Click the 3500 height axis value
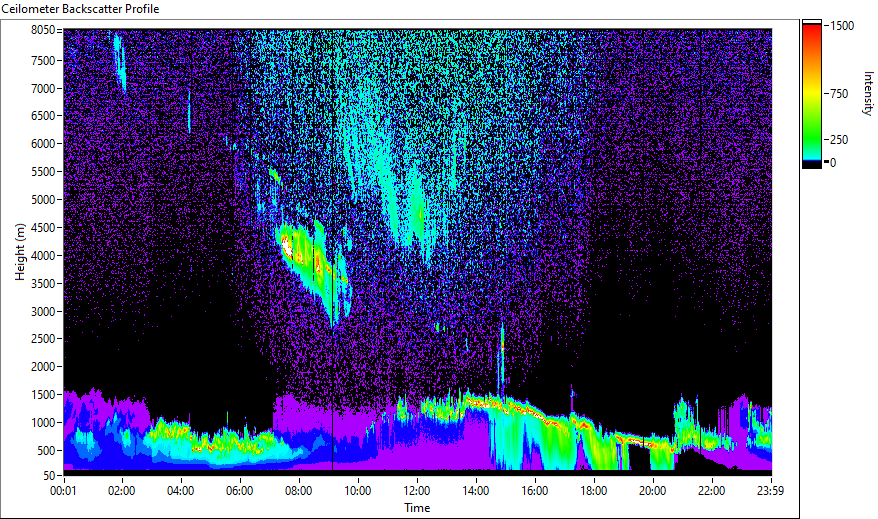Image resolution: width=878 pixels, height=519 pixels. 43,284
